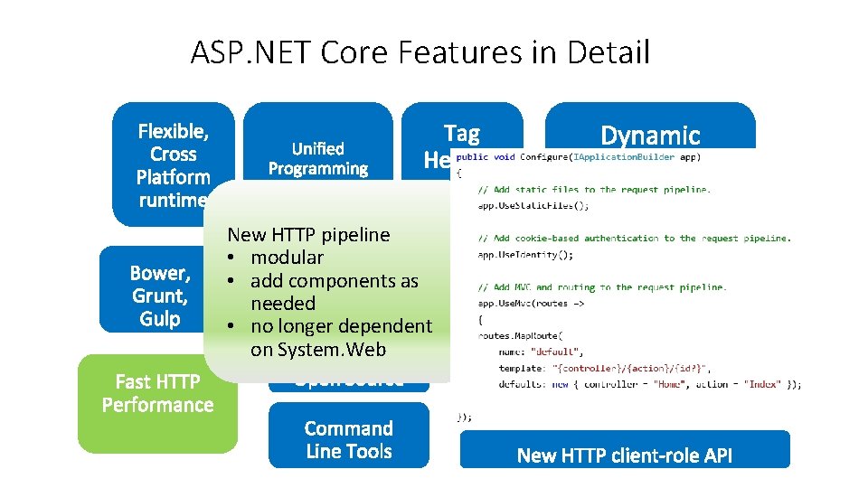Click the name: "default" code line

tap(541, 352)
